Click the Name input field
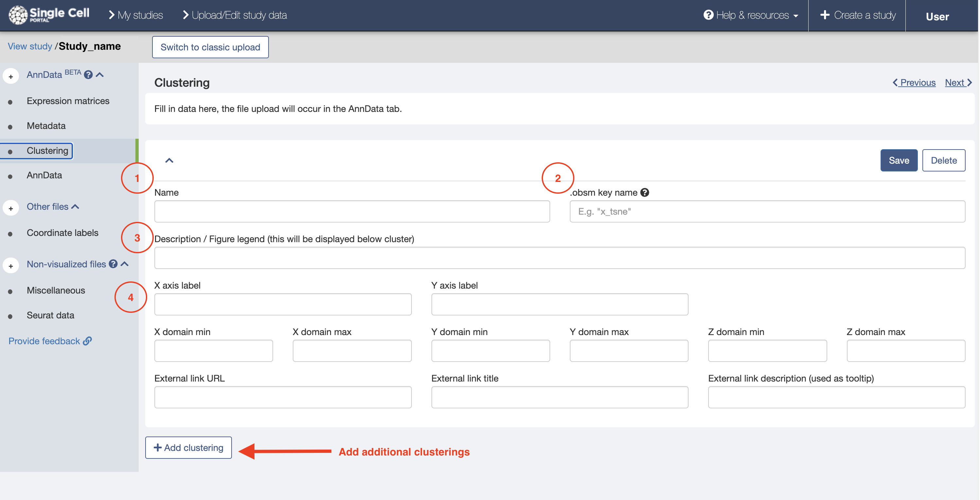Image resolution: width=980 pixels, height=500 pixels. 352,210
